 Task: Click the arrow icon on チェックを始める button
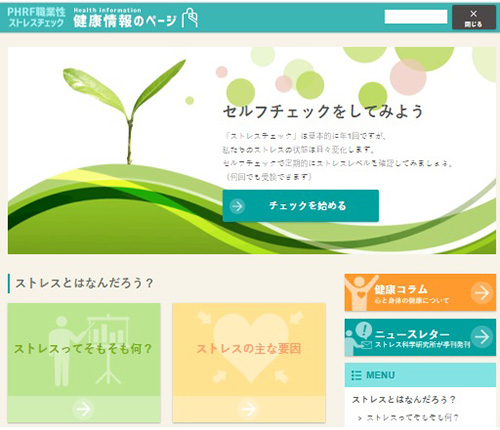pyautogui.click(x=237, y=206)
